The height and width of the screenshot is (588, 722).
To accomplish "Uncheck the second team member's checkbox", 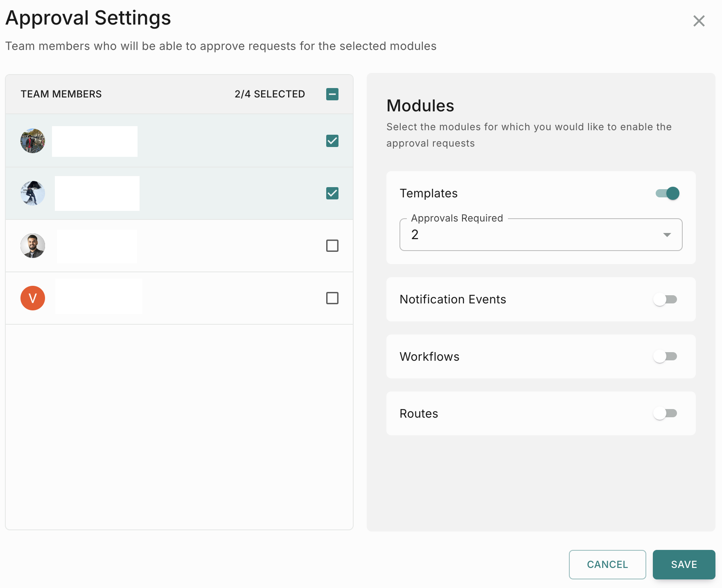I will pos(332,193).
